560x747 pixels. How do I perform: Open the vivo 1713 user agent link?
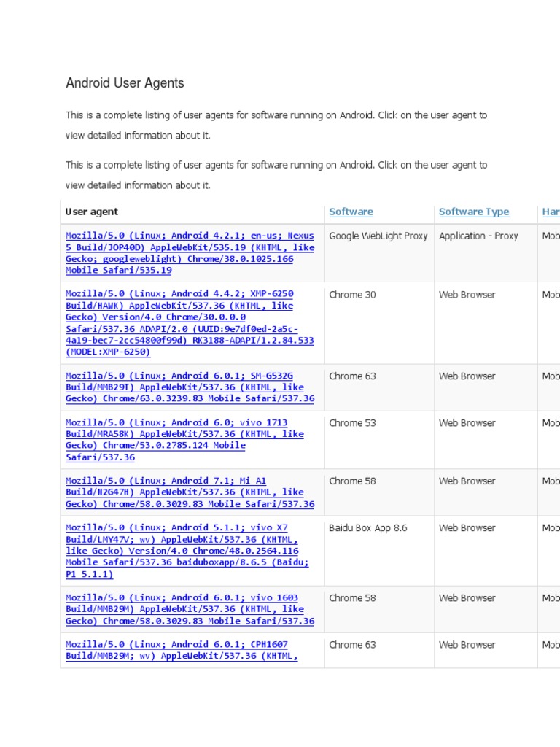click(184, 440)
